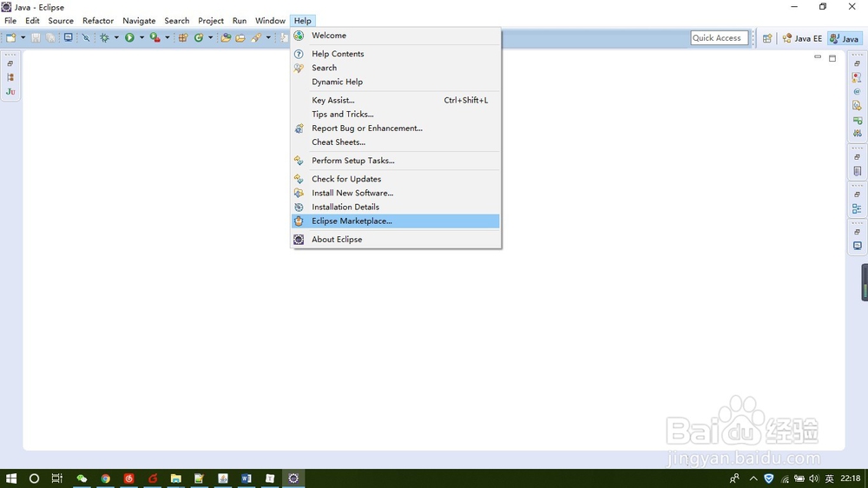Open the Console view icon in right trim
The width and height of the screenshot is (868, 488).
coord(857,246)
